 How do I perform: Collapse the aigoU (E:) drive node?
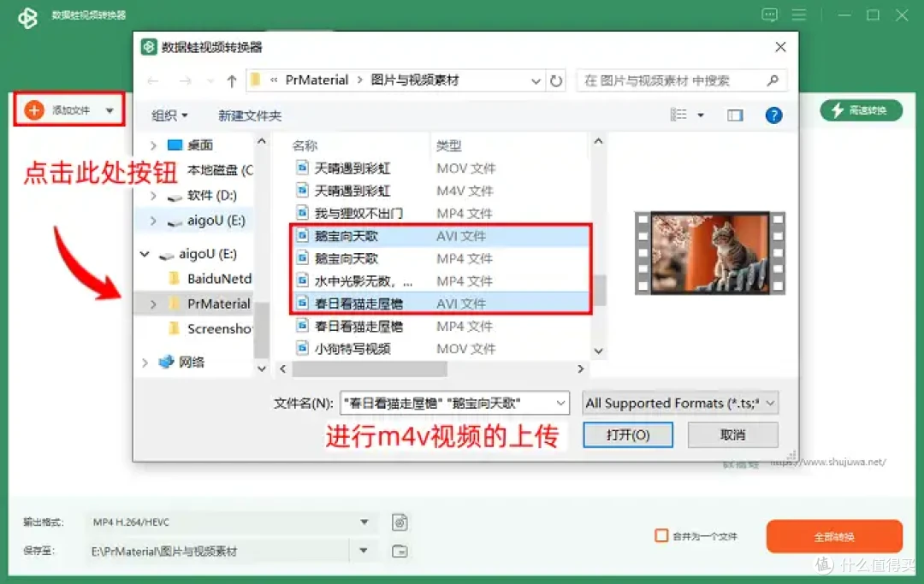coord(145,254)
